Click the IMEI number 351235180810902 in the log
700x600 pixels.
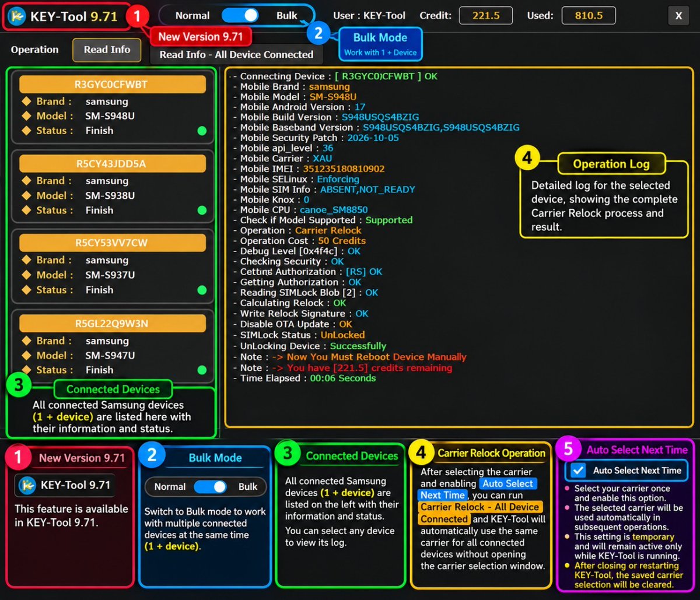[x=344, y=169]
